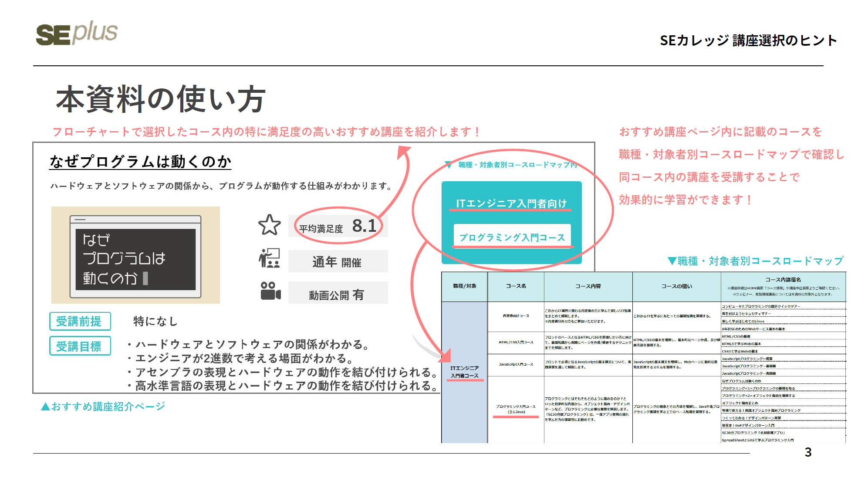
Task: Click the ▼職種・対象者別コースロードマップ caption
Action: pyautogui.click(x=756, y=261)
